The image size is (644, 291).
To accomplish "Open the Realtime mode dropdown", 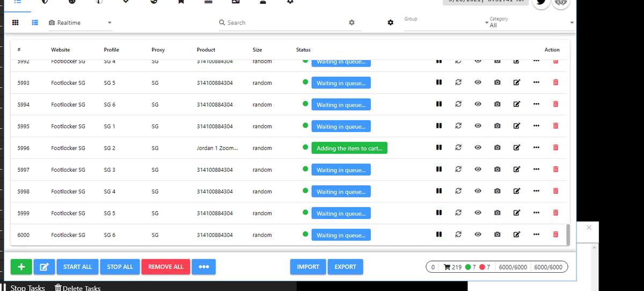I will (x=80, y=23).
